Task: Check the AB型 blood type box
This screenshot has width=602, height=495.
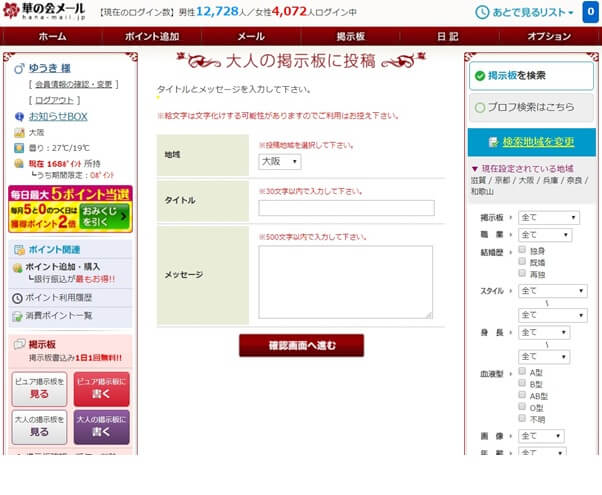Action: tap(522, 395)
